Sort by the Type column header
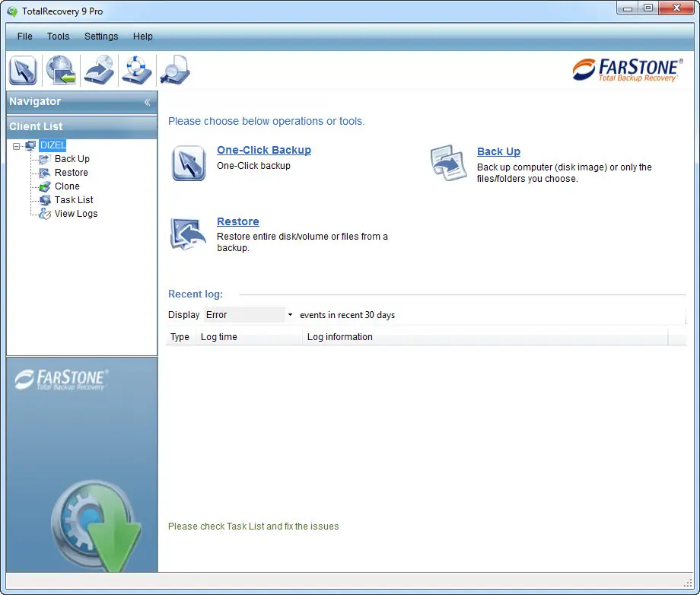The height and width of the screenshot is (595, 700). [x=180, y=337]
